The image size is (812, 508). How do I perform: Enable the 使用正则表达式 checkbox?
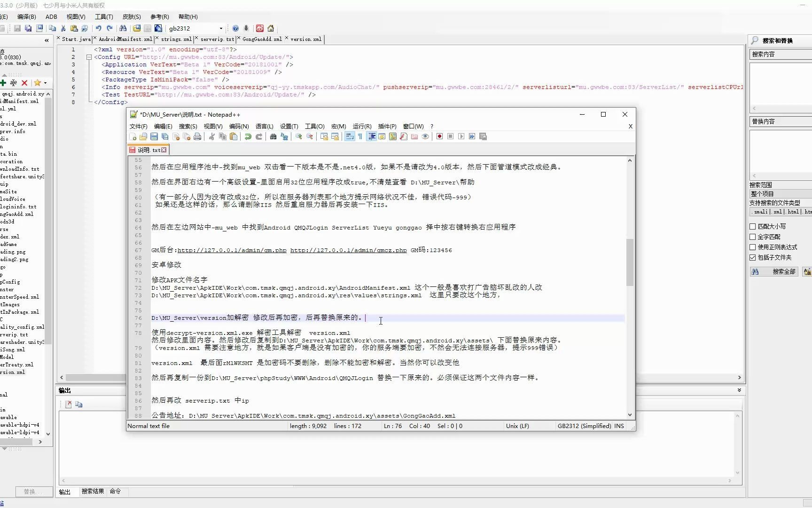click(753, 247)
